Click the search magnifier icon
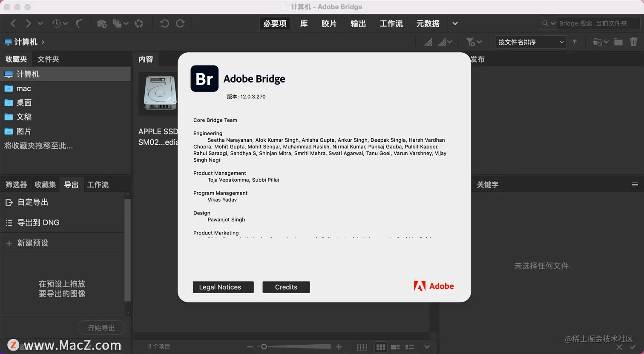Image resolution: width=644 pixels, height=354 pixels. (x=545, y=23)
